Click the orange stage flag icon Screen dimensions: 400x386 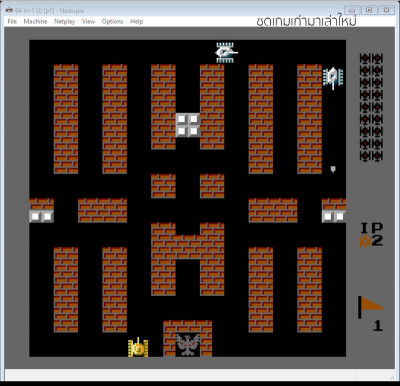click(x=370, y=307)
